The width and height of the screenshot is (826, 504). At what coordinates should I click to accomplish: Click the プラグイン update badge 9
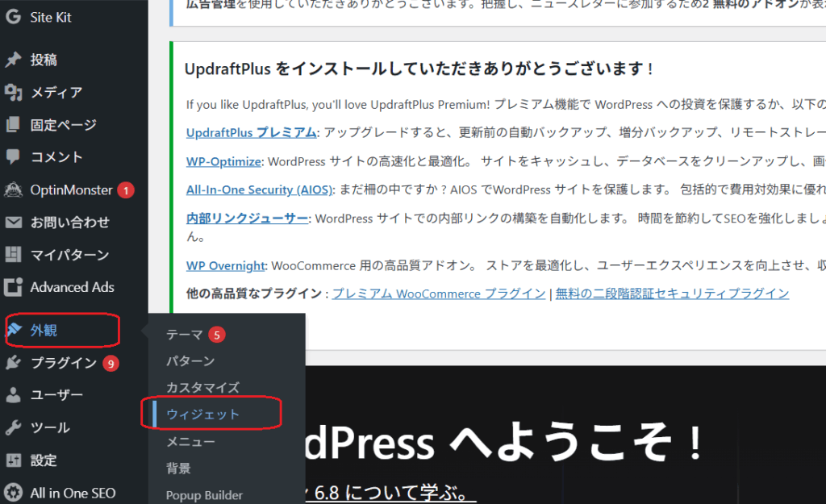click(111, 364)
